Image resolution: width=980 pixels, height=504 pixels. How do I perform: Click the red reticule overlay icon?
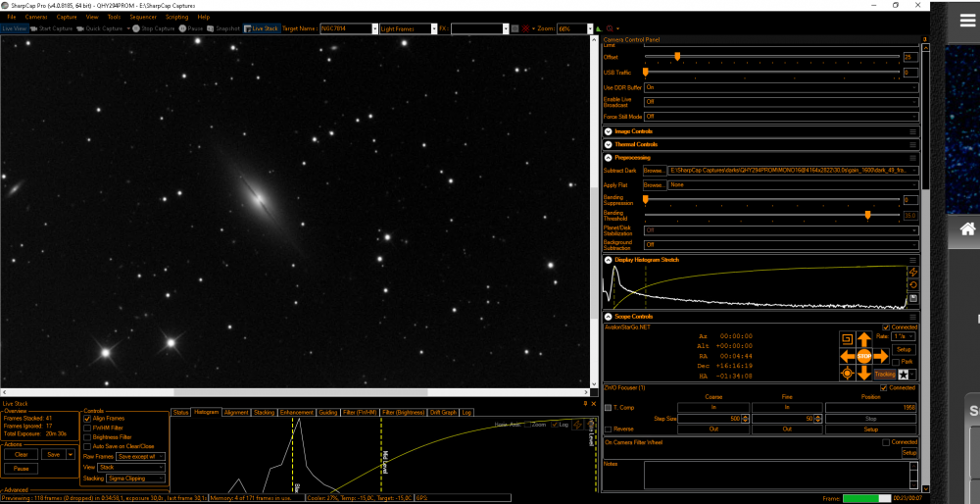[x=525, y=28]
